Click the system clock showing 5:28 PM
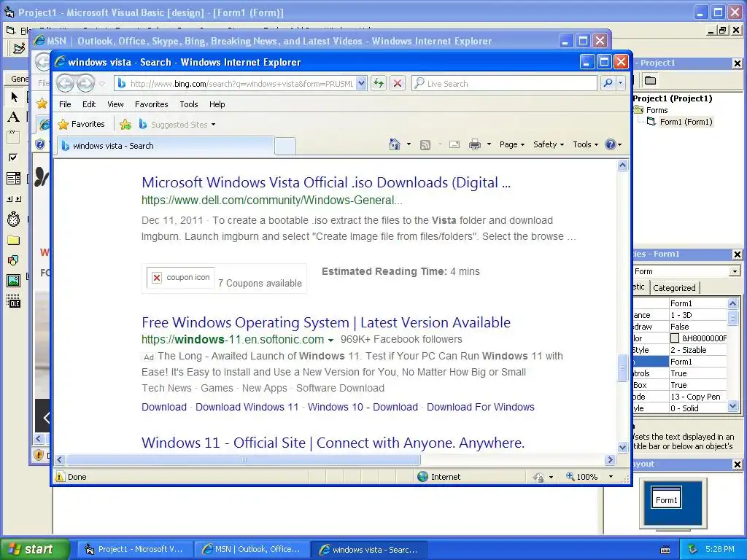Image resolution: width=747 pixels, height=560 pixels. click(x=719, y=549)
